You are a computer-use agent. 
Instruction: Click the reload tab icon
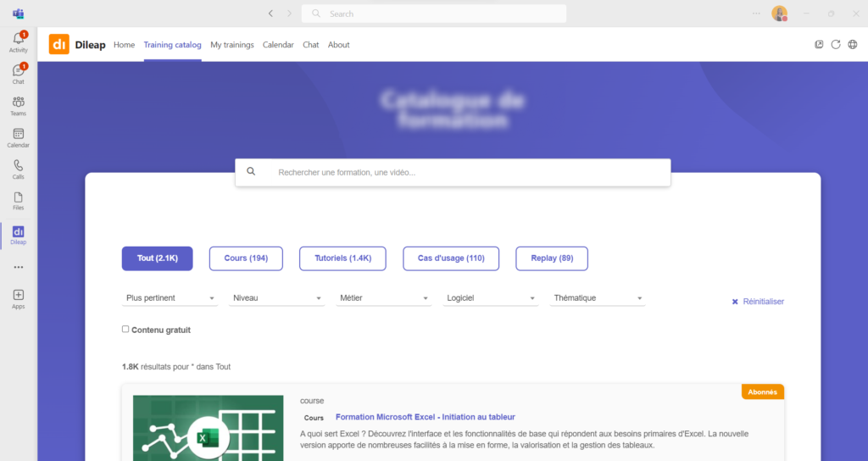pos(836,45)
